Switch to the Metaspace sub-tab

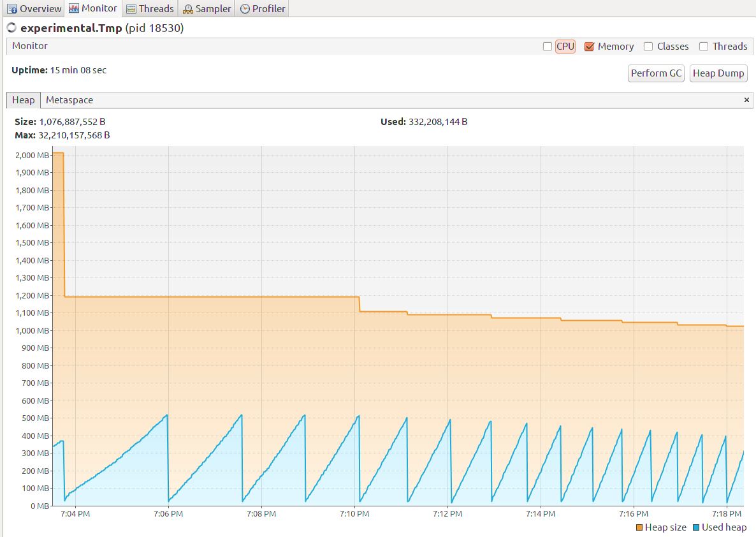point(69,100)
